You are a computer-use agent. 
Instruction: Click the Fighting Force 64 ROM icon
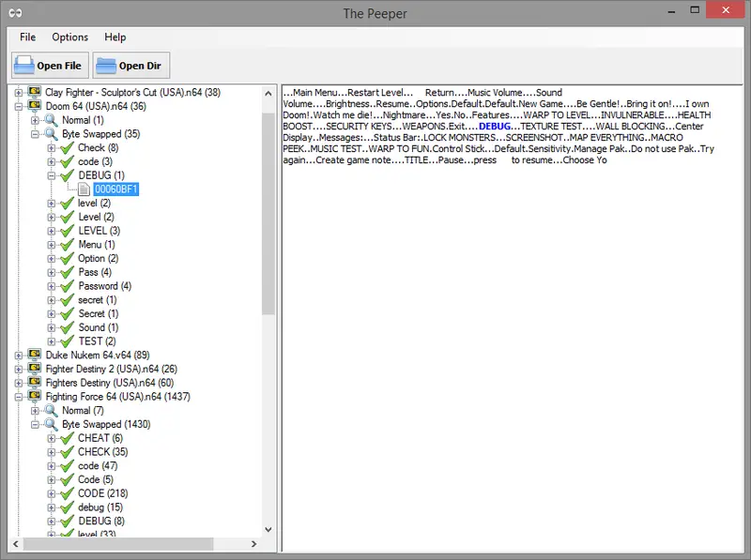click(x=35, y=396)
